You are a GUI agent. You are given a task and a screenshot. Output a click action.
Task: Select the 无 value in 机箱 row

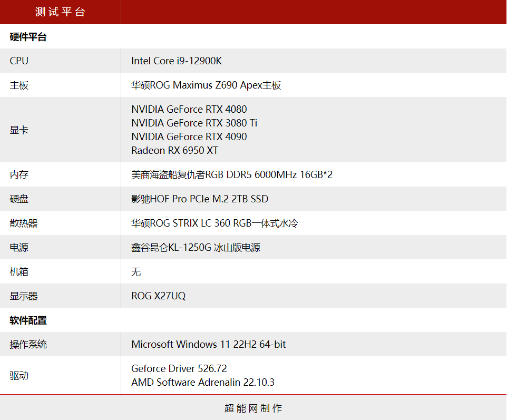click(x=136, y=271)
